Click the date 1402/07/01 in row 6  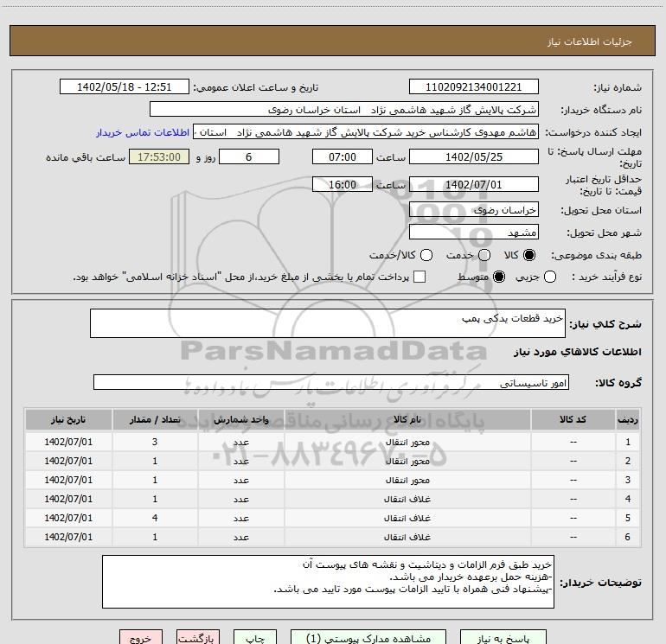point(68,537)
